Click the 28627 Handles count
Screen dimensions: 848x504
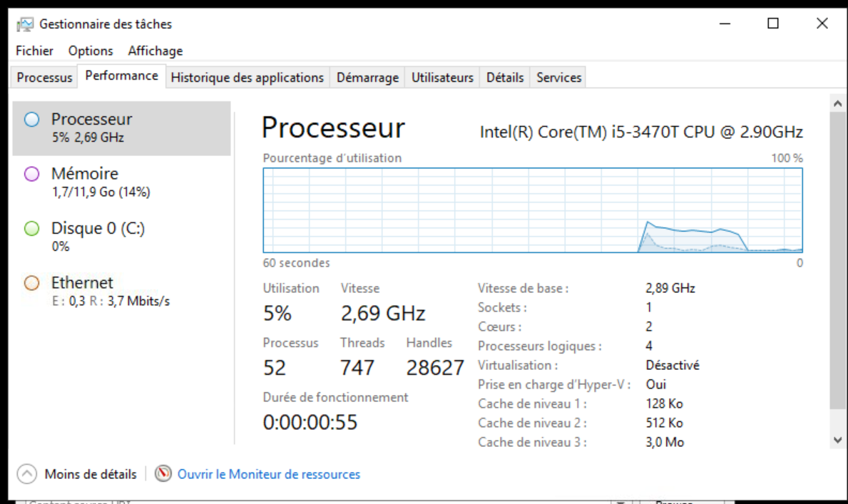(435, 369)
